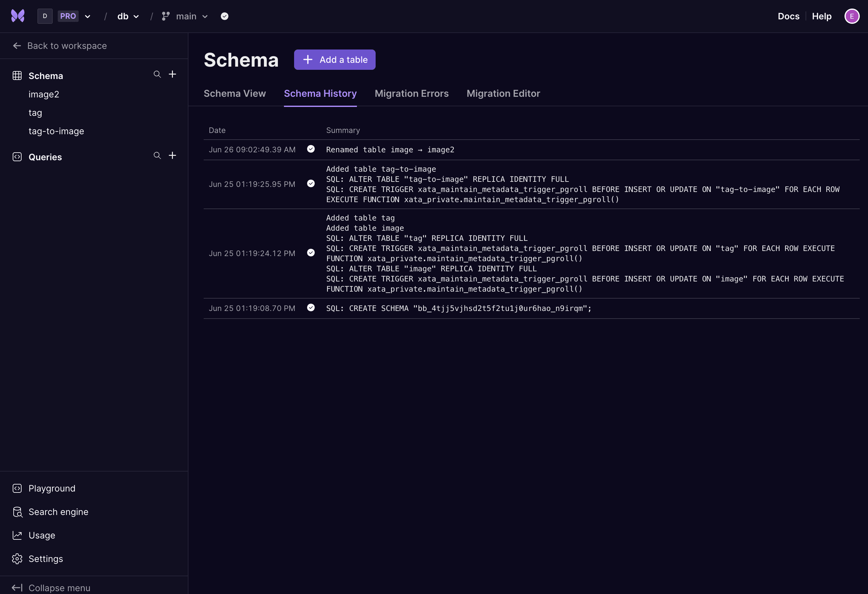Click the Playground code icon
Image resolution: width=868 pixels, height=594 pixels.
tap(17, 488)
